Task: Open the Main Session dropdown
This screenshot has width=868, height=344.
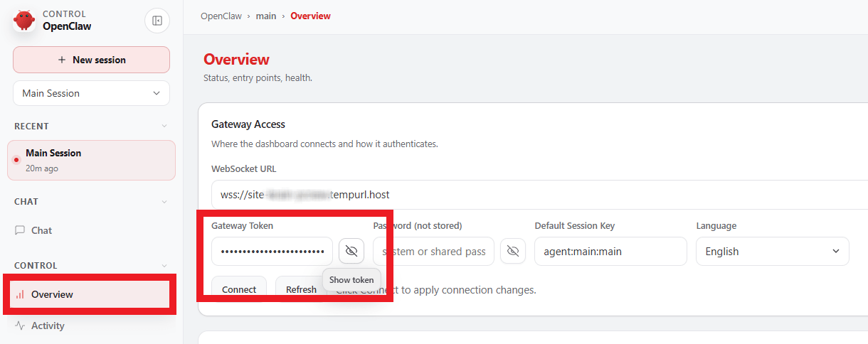Action: pos(91,93)
